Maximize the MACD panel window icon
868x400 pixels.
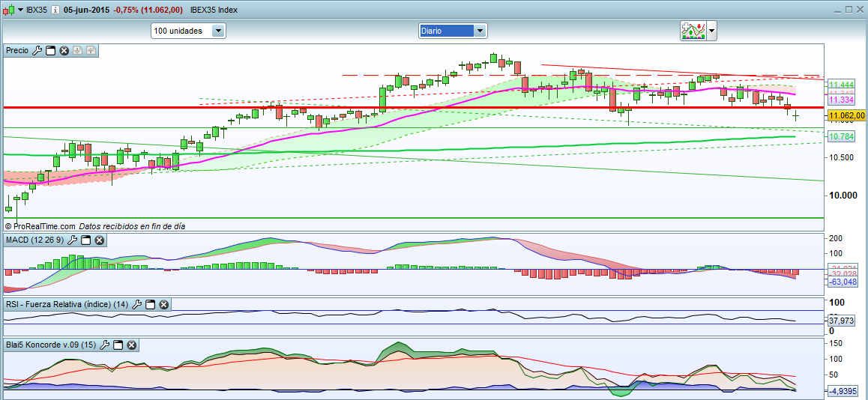pos(85,240)
